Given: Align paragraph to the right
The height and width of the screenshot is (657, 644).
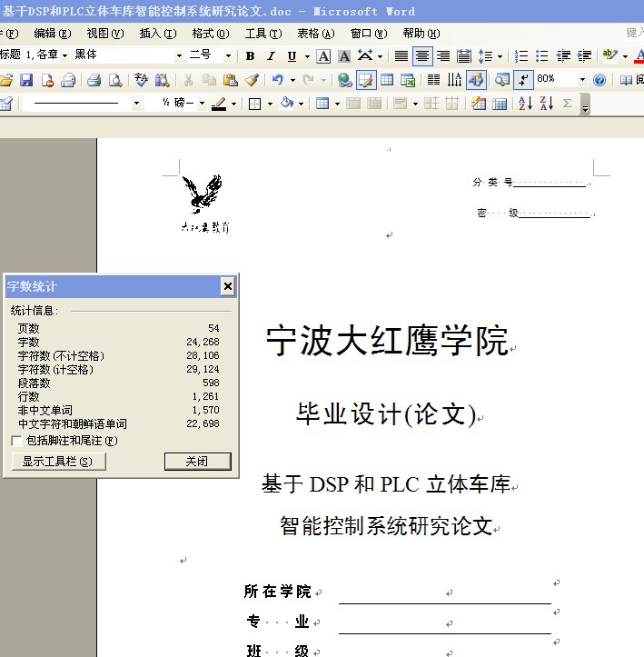Looking at the screenshot, I should [x=443, y=55].
